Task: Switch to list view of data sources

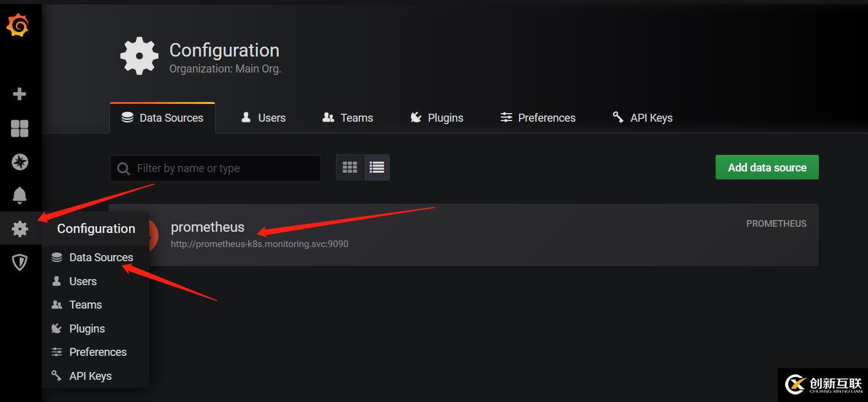Action: pyautogui.click(x=377, y=167)
